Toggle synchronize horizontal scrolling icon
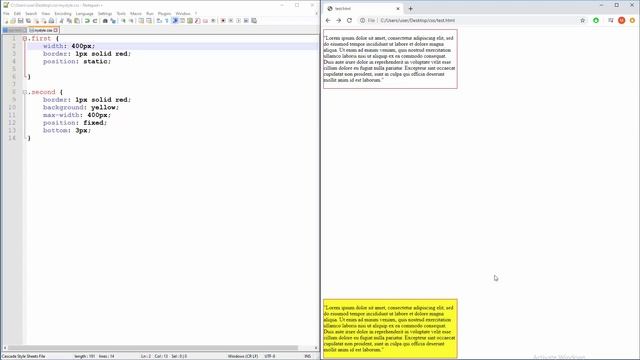This screenshot has height=360, width=640. pyautogui.click(x=149, y=21)
